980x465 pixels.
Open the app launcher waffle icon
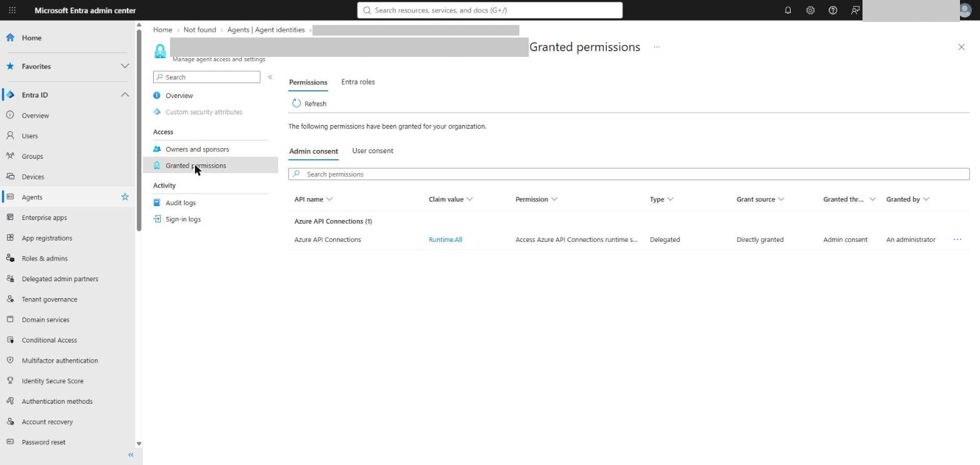pyautogui.click(x=12, y=11)
